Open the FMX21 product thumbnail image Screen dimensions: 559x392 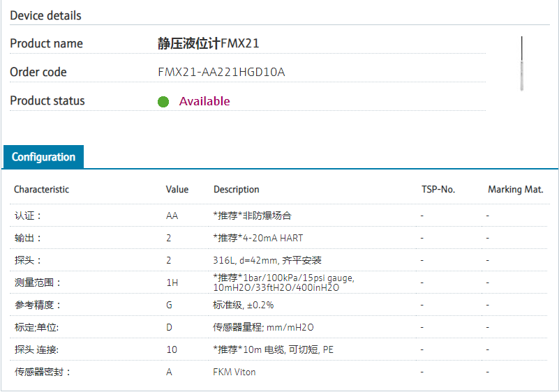(521, 63)
